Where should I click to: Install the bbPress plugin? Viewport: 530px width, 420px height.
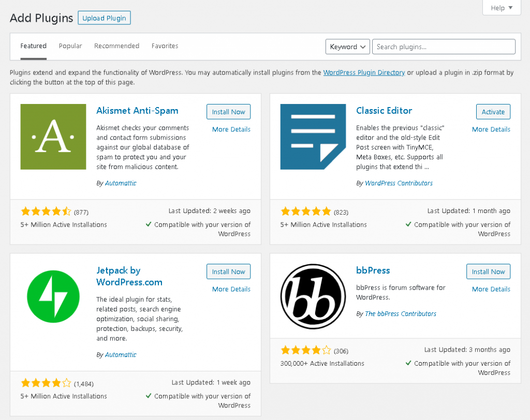(x=489, y=272)
